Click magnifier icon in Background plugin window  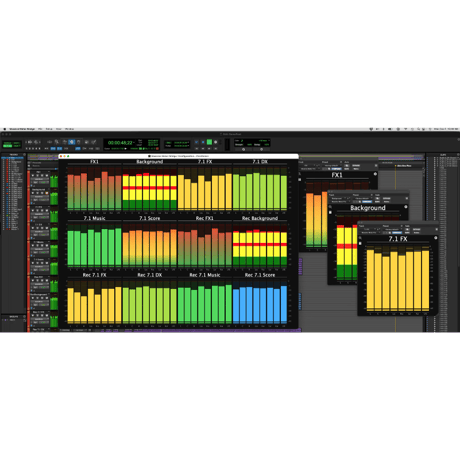[x=330, y=207]
